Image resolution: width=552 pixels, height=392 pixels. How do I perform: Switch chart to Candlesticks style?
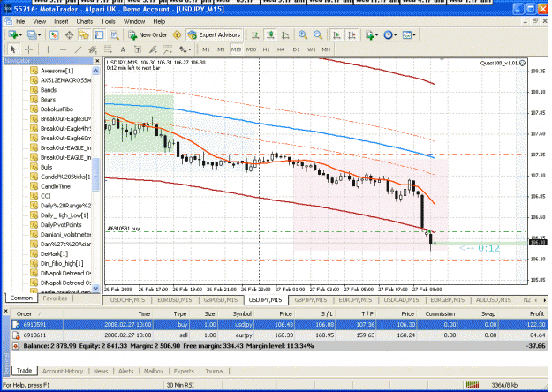tap(270, 34)
